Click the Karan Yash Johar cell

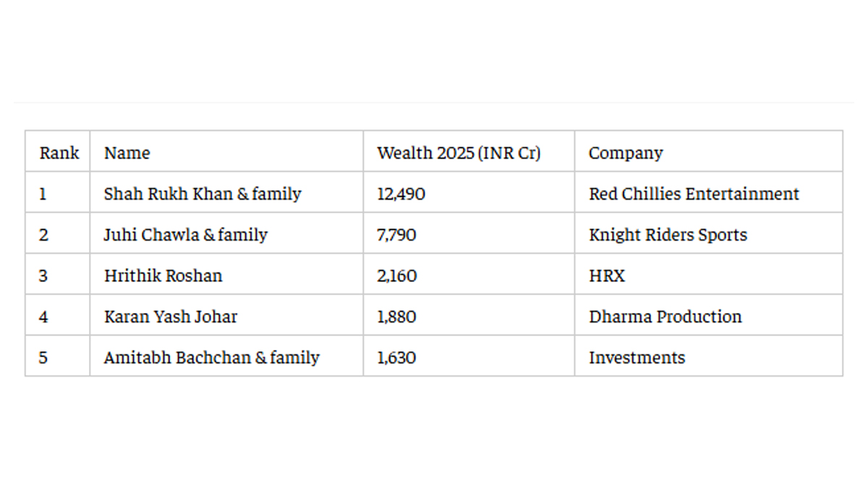(x=171, y=317)
